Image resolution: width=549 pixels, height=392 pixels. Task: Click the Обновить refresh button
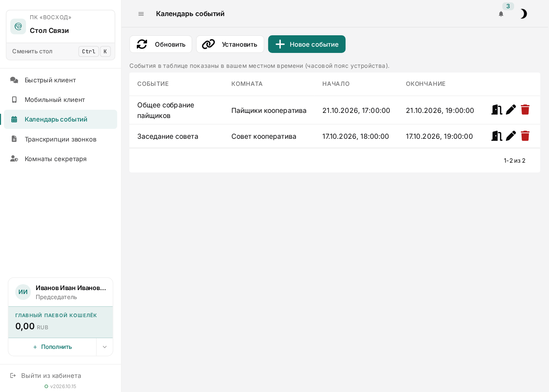tap(161, 44)
